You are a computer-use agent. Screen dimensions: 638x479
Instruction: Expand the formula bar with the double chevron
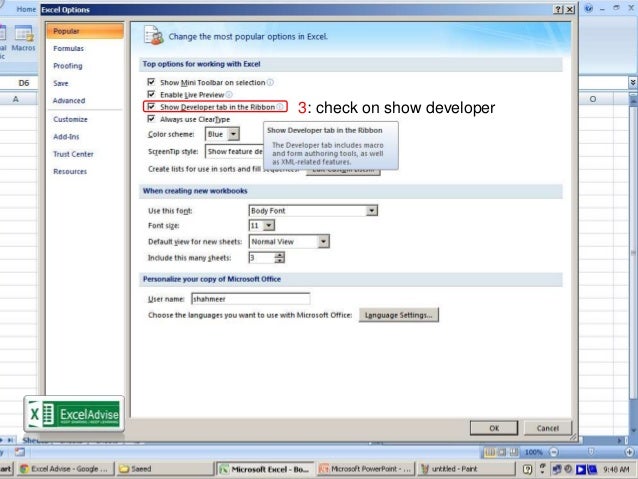click(633, 83)
